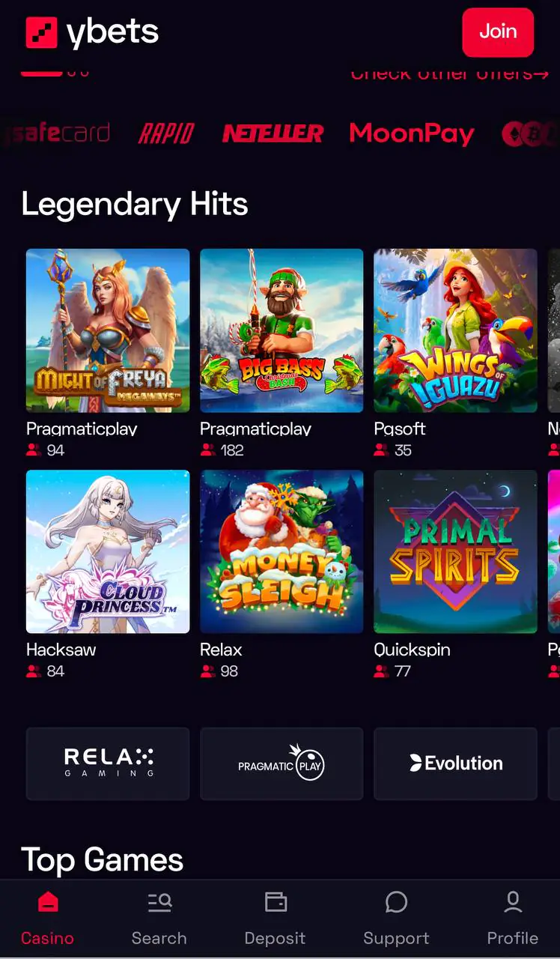
Task: Open the Deposit wallet icon
Action: [x=276, y=902]
